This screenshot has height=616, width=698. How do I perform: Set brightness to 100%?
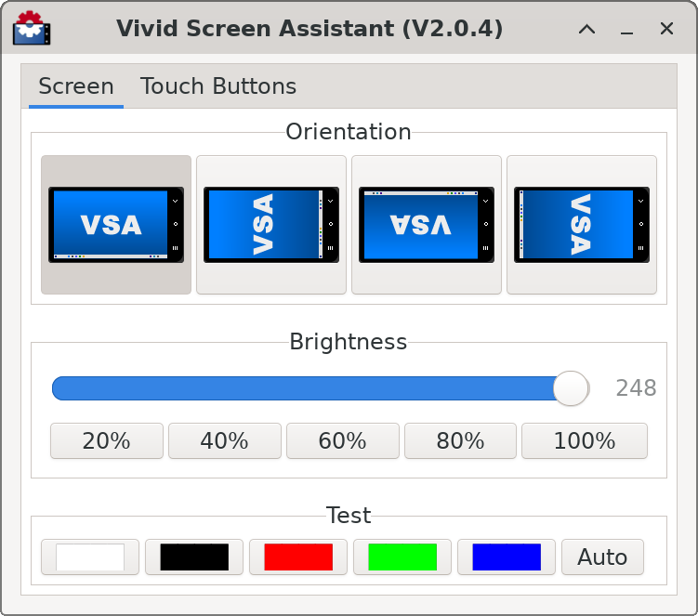[585, 441]
